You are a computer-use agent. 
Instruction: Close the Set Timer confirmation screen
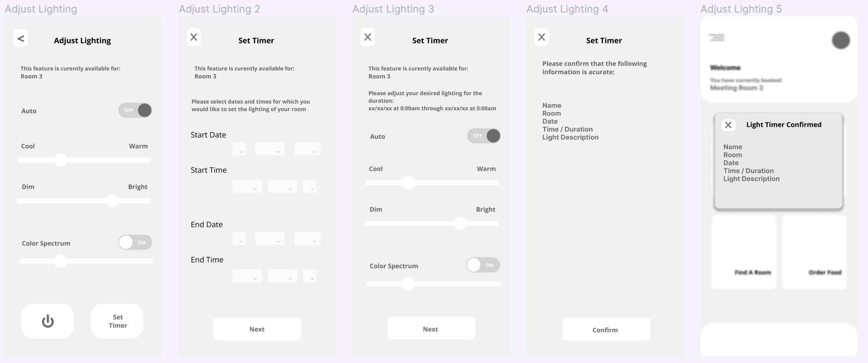[x=541, y=37]
